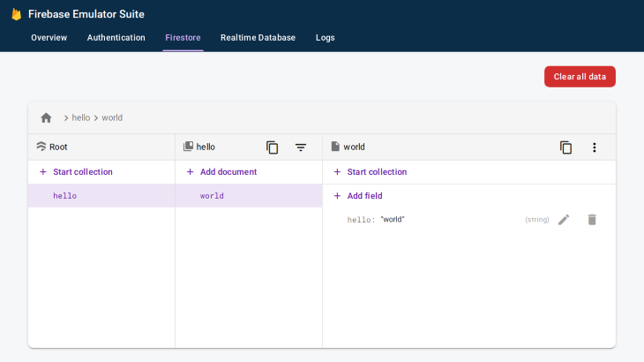Click the Firebase flame logo

pos(17,14)
